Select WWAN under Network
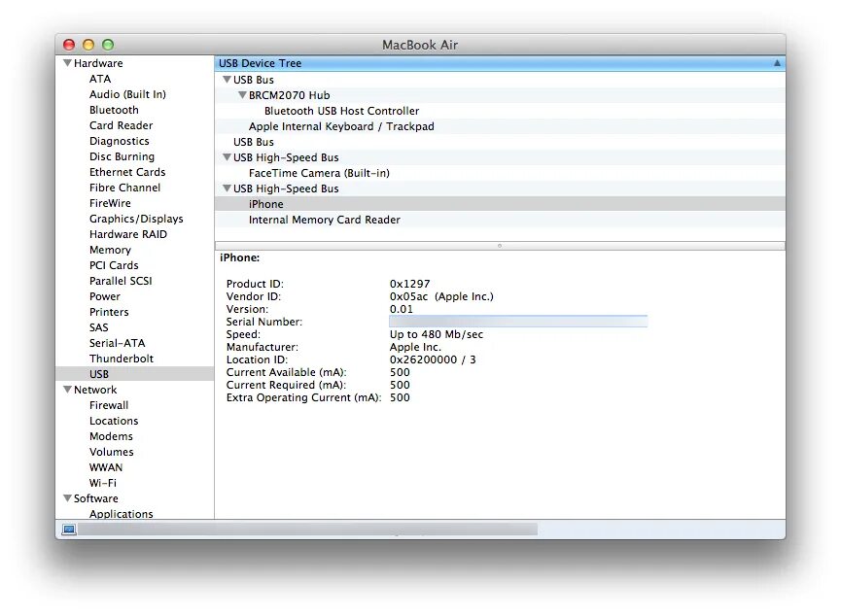This screenshot has width=841, height=616. 106,467
